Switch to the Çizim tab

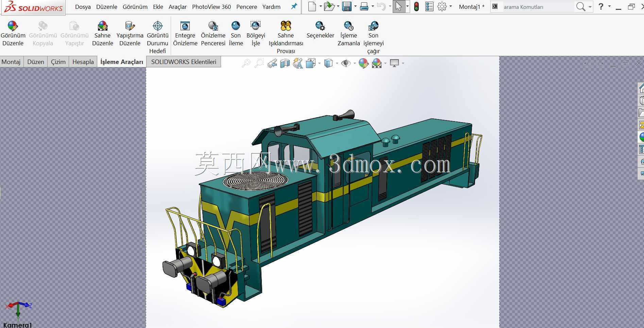[x=58, y=62]
